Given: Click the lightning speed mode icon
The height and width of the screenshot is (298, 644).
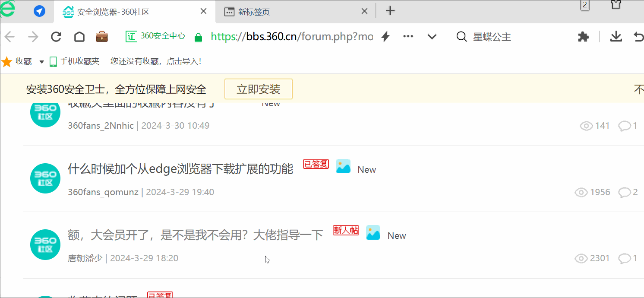Looking at the screenshot, I should click(x=385, y=37).
